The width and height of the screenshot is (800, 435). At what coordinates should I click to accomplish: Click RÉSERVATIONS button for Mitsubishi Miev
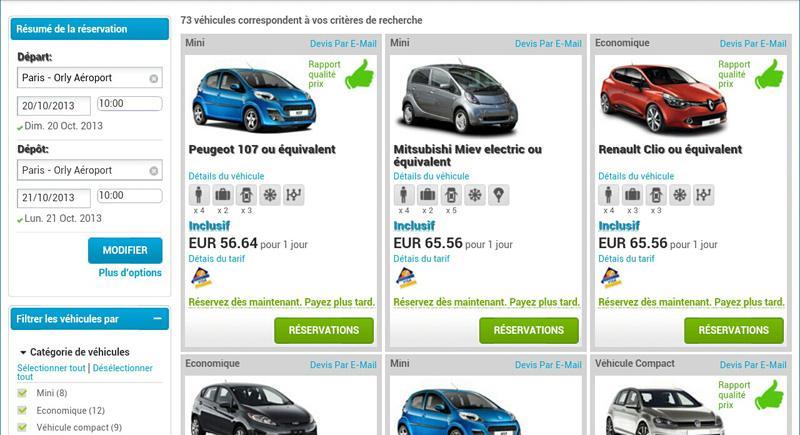click(529, 330)
